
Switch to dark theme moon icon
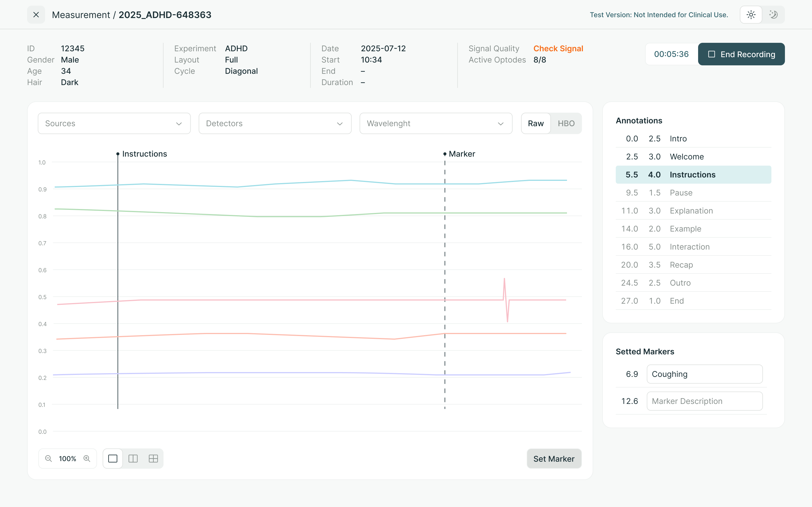(773, 15)
